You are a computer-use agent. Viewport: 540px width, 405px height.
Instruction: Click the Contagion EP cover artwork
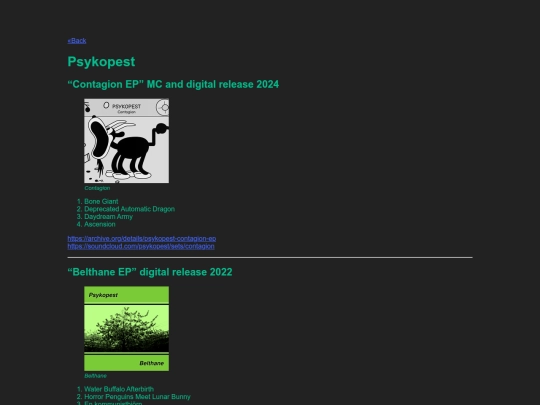[126, 141]
